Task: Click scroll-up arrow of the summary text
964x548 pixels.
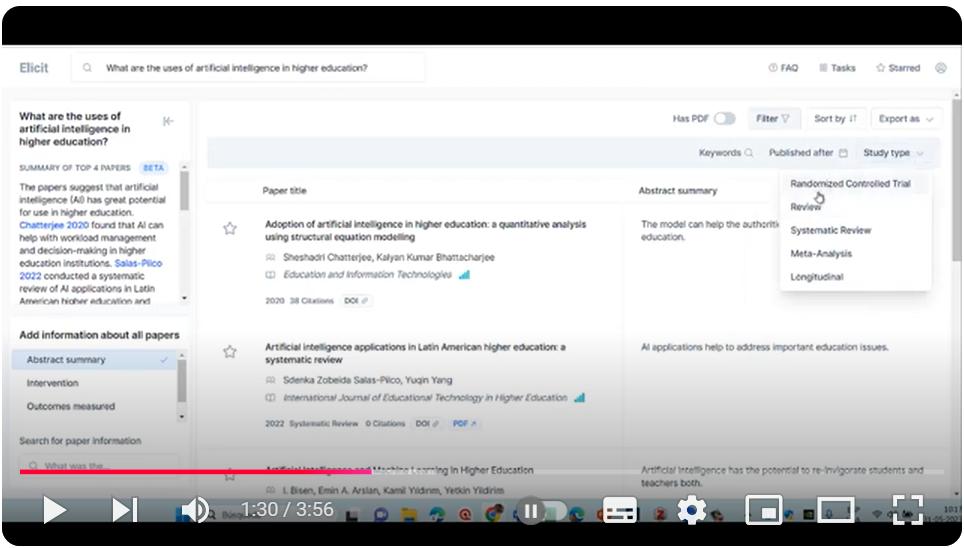Action: (184, 167)
